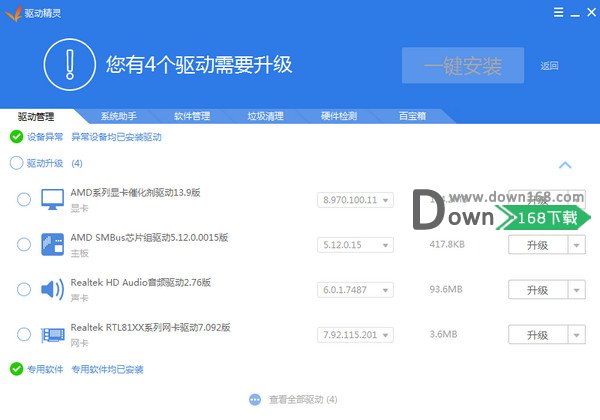This screenshot has width=600, height=420.
Task: Open version dropdown 7.92.115.201
Action: click(355, 335)
